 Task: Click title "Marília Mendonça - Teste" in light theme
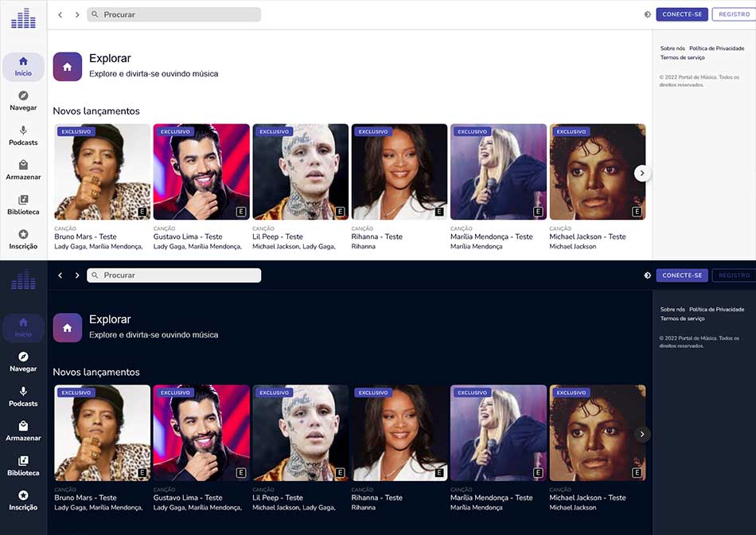point(492,237)
